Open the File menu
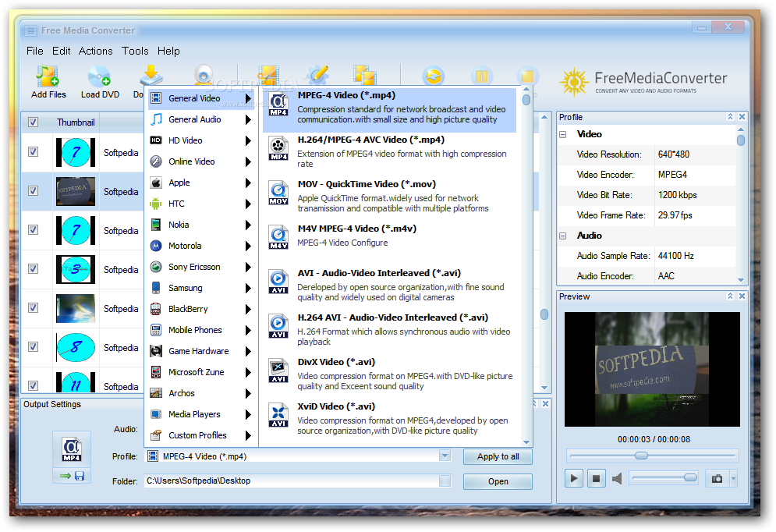The image size is (776, 532). (x=34, y=51)
